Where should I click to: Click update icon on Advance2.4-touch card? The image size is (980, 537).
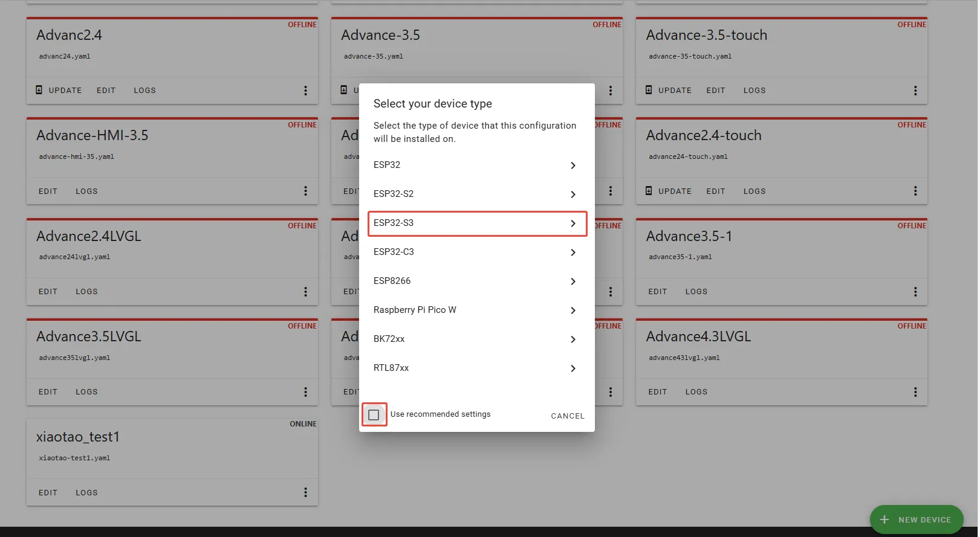[649, 191]
